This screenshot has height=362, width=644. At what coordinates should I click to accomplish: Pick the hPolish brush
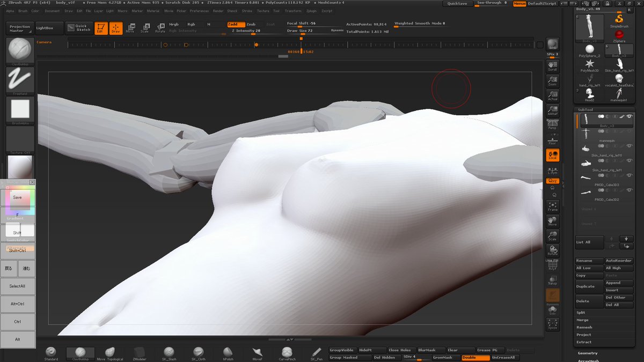[x=228, y=353]
